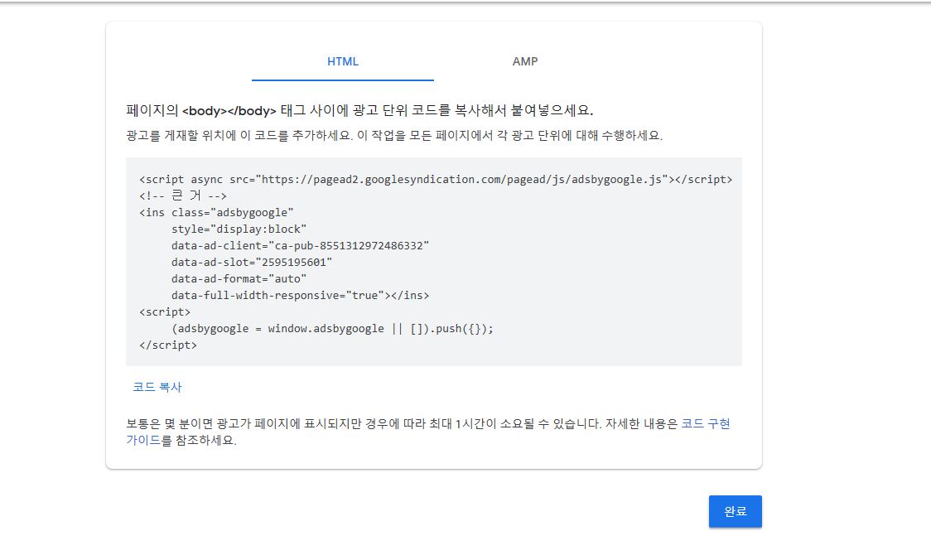The image size is (931, 560).
Task: Click the style="display:block" line
Action: [239, 229]
